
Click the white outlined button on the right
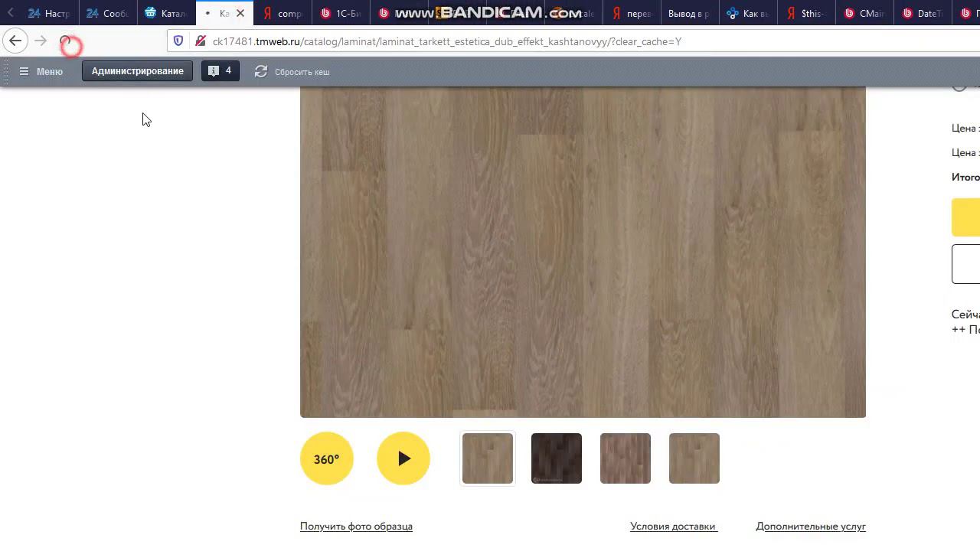[966, 264]
